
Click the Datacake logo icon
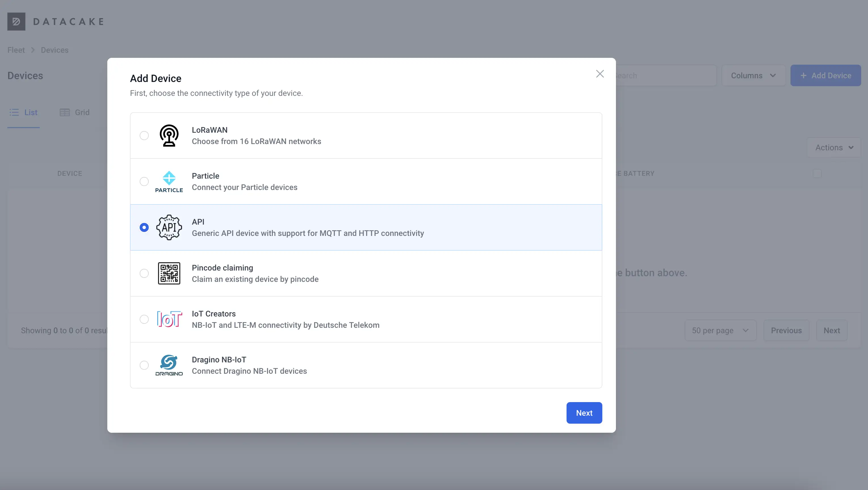click(x=16, y=22)
